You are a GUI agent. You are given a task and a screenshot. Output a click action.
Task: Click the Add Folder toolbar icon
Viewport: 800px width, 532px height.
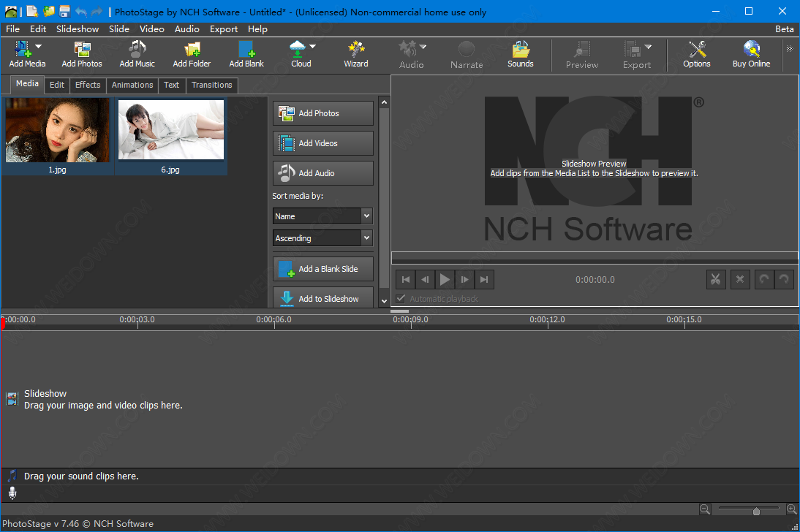click(192, 49)
